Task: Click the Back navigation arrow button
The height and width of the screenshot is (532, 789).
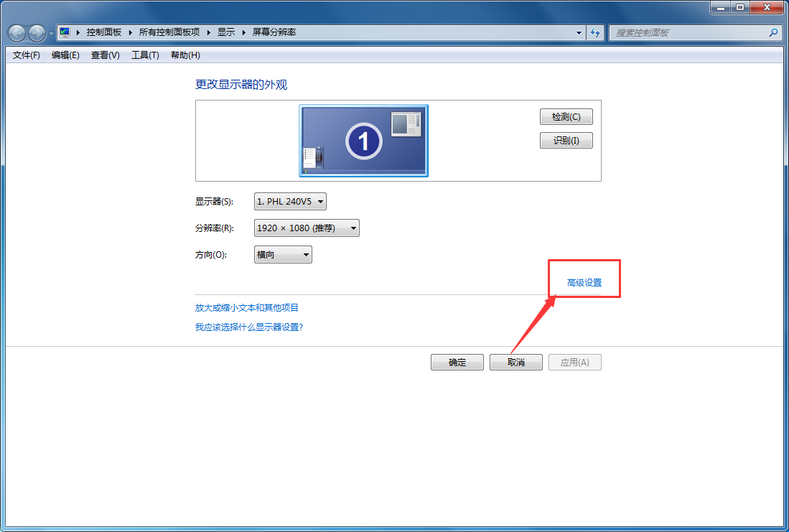Action: (x=17, y=33)
